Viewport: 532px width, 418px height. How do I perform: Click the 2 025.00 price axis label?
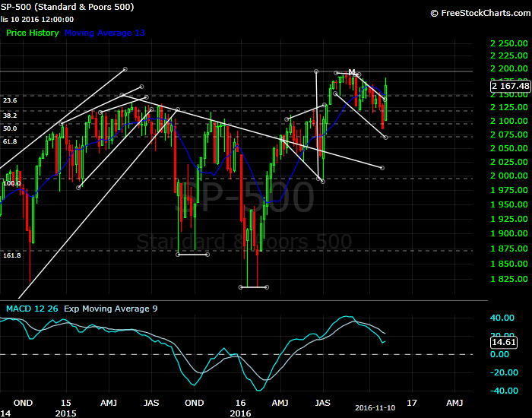coord(509,162)
